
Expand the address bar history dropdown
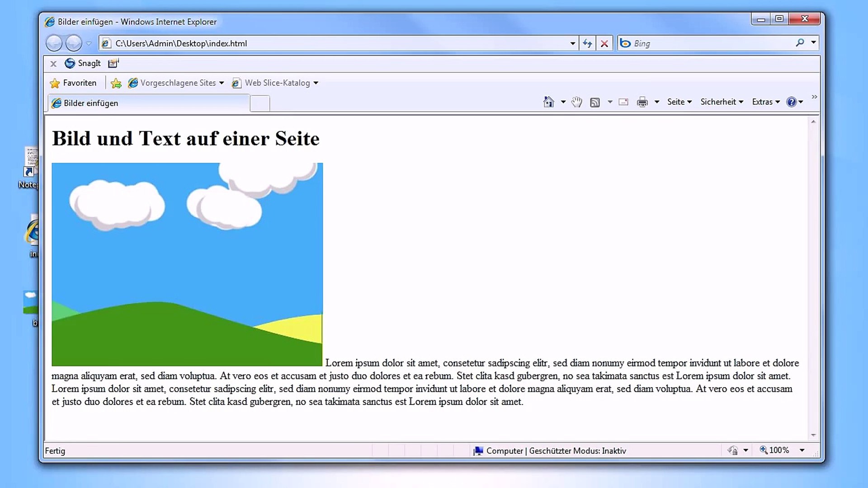point(573,43)
